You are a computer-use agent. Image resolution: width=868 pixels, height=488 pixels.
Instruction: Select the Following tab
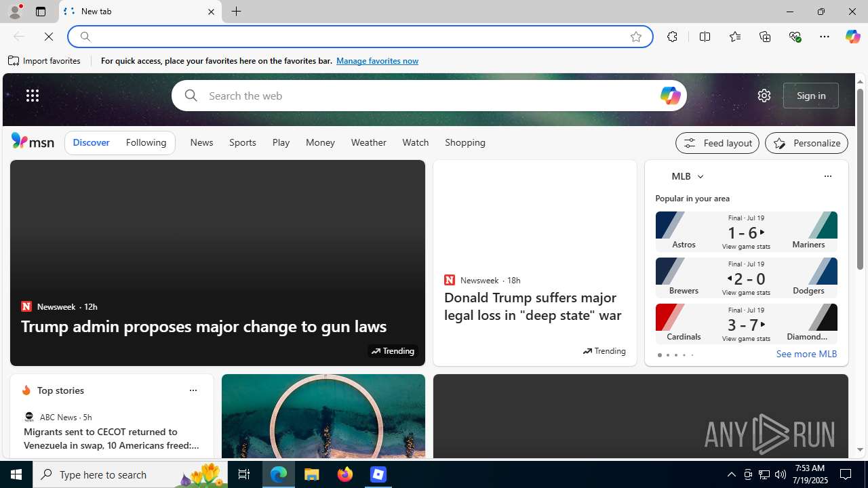point(146,143)
